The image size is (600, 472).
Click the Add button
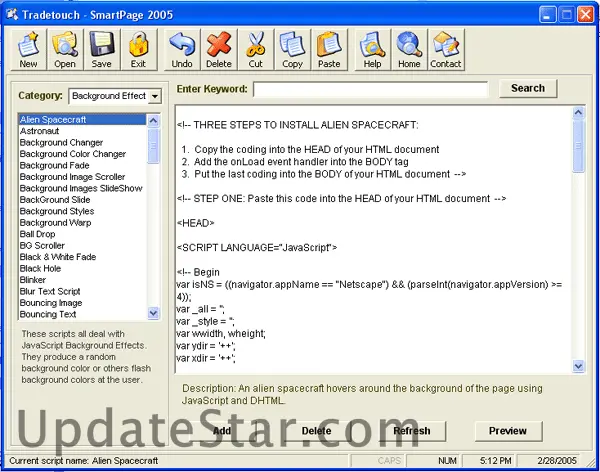222,431
